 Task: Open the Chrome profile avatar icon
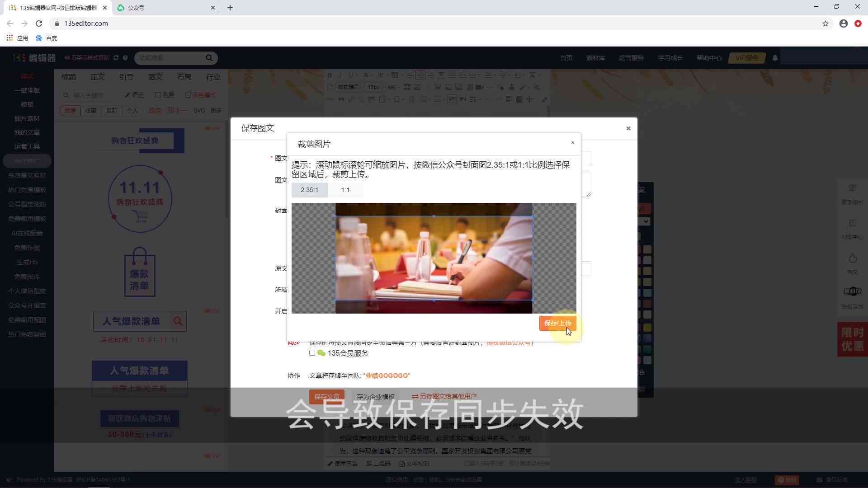click(x=844, y=23)
